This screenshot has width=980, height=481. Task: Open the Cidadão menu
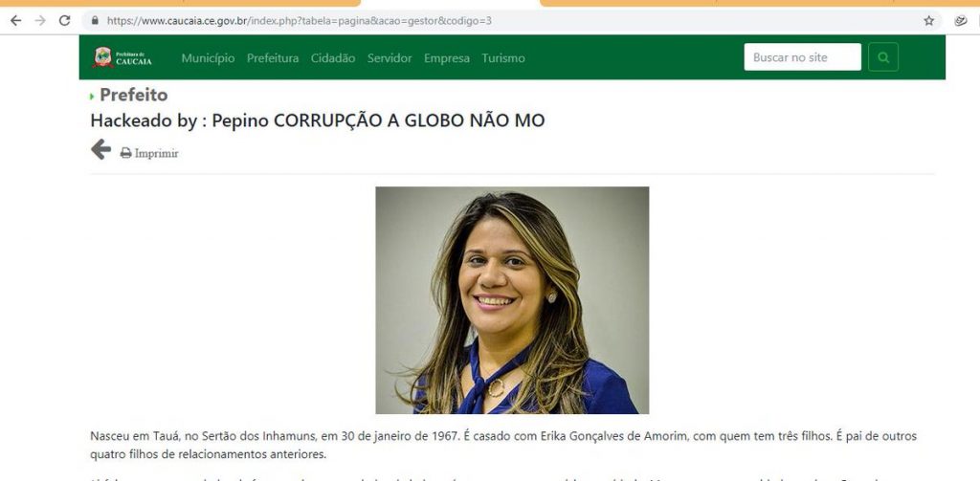pyautogui.click(x=333, y=58)
